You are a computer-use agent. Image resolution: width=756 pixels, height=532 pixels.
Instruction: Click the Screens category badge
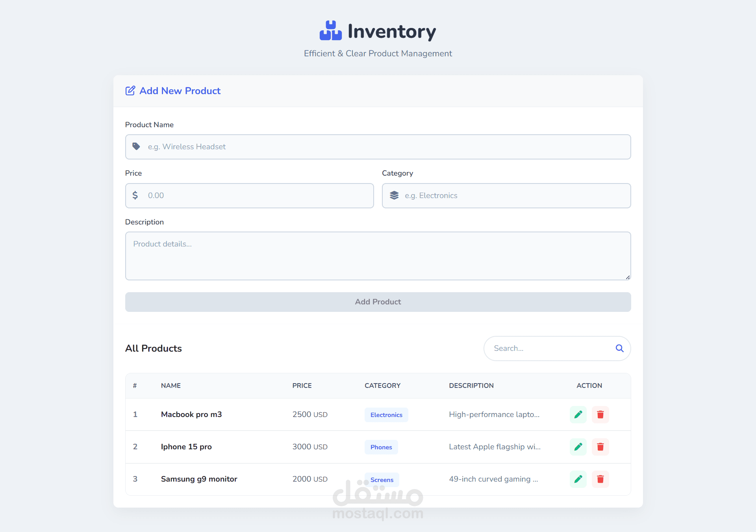(382, 480)
